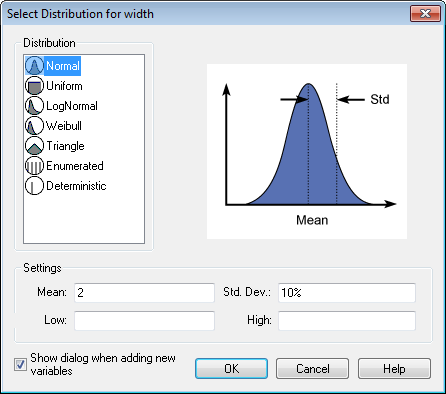Viewport: 446px width, 394px height.
Task: Click into the Std. Dev. field
Action: (347, 293)
